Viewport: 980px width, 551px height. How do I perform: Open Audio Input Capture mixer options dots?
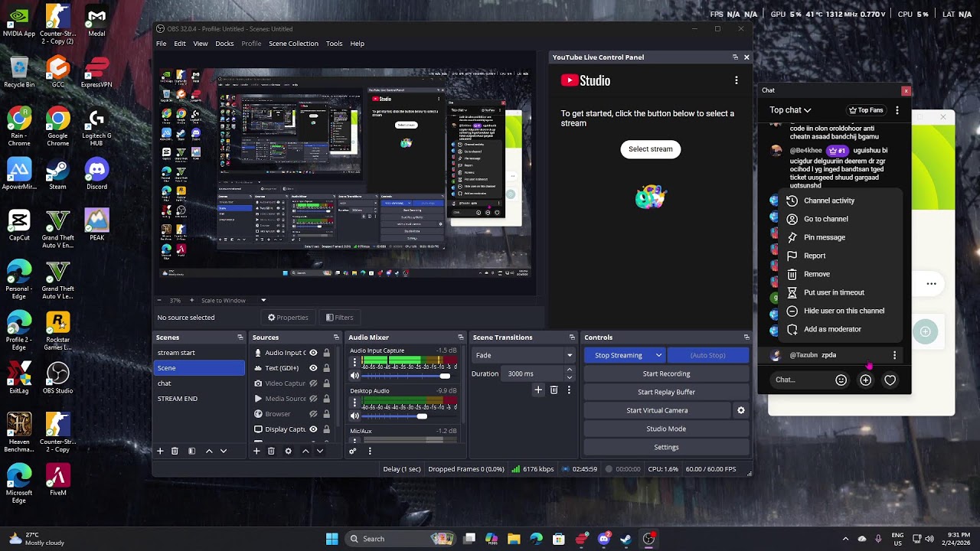tap(354, 361)
